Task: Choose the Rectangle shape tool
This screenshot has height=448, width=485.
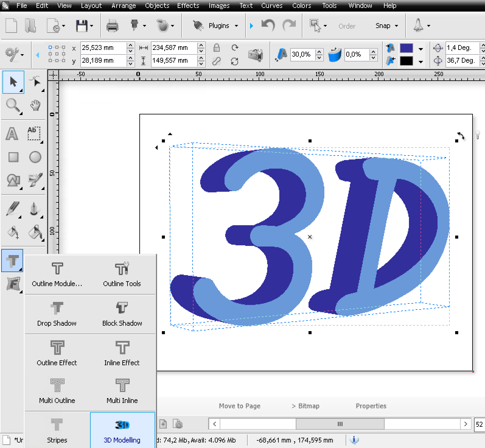Action: [13, 157]
